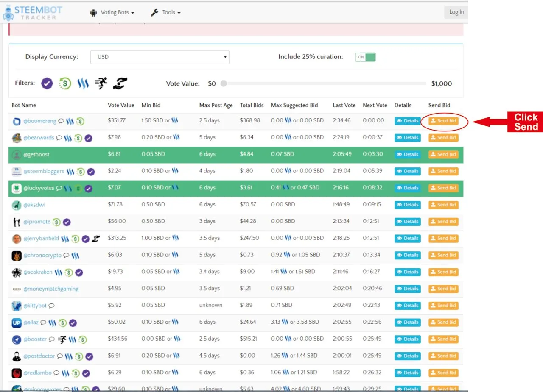
Task: Click Send Bid for @getboost
Action: pyautogui.click(x=443, y=154)
